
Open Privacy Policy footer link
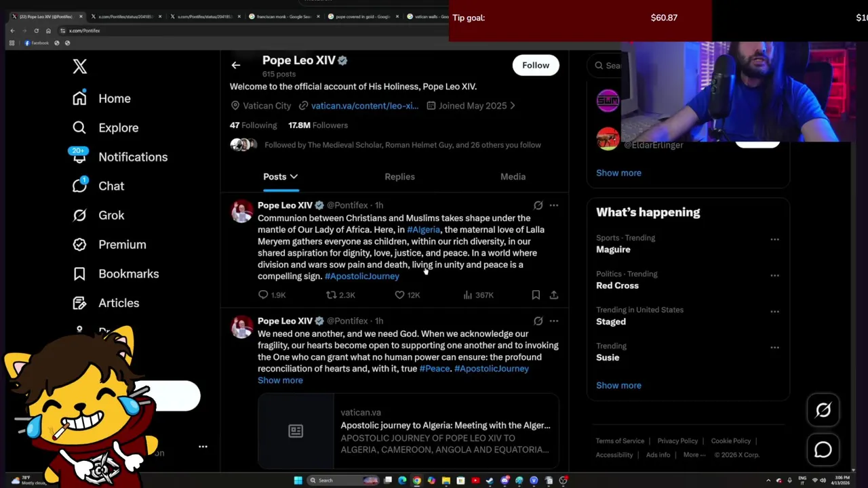click(x=677, y=441)
